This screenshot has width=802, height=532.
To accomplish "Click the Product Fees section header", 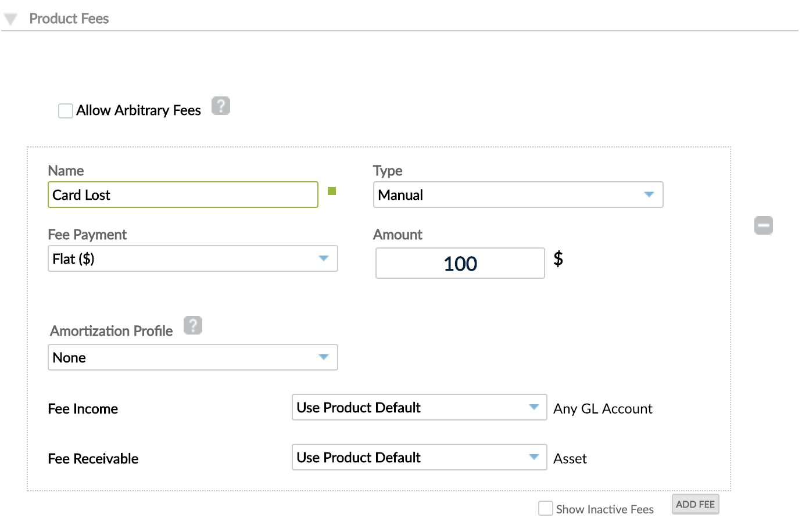I will pyautogui.click(x=69, y=18).
